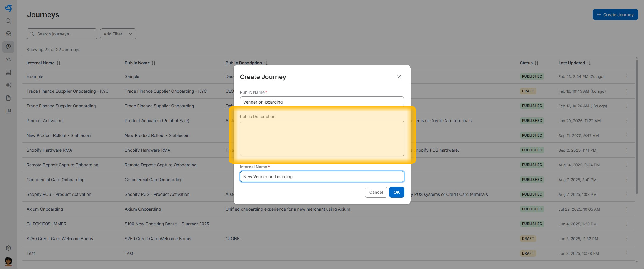Screen dimensions: 644x269
Task: Open the people icon in the sidebar
Action: [8, 60]
